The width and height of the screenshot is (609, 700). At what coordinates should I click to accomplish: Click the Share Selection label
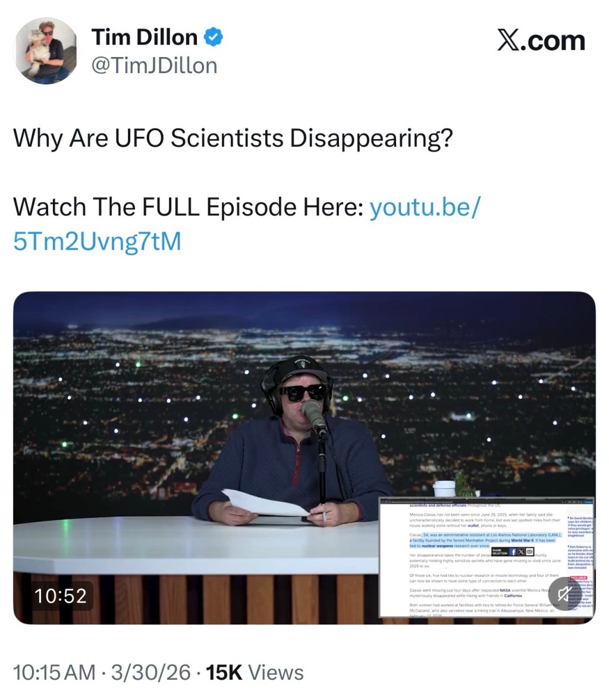tap(500, 553)
